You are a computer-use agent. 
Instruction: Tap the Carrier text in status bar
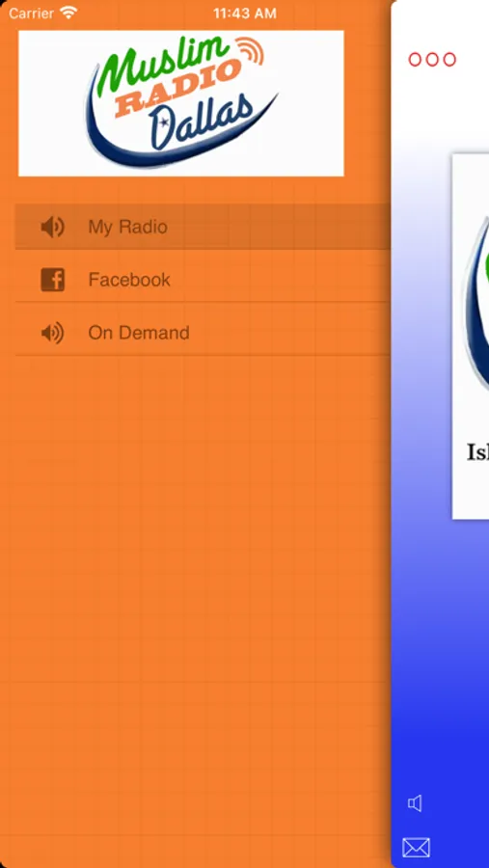tap(31, 14)
